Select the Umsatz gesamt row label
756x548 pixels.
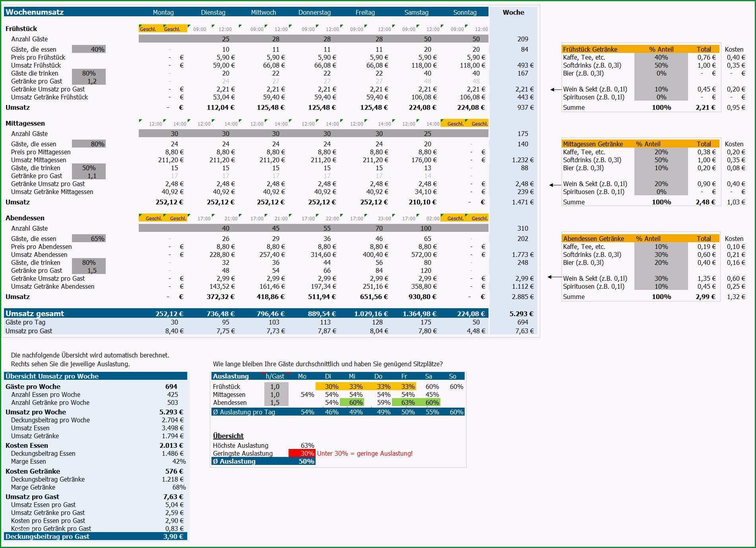tap(35, 313)
